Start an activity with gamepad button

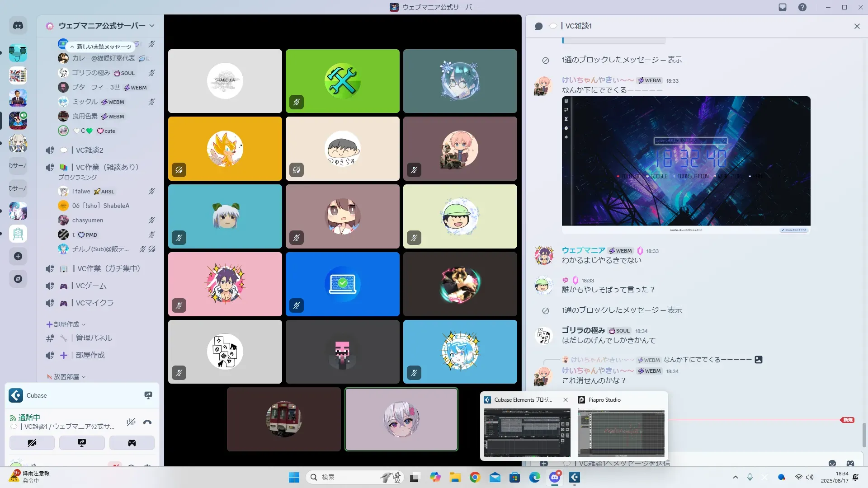coord(132,443)
